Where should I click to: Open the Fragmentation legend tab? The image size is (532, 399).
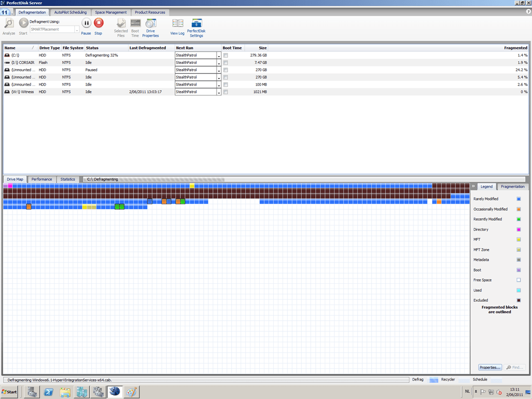512,187
